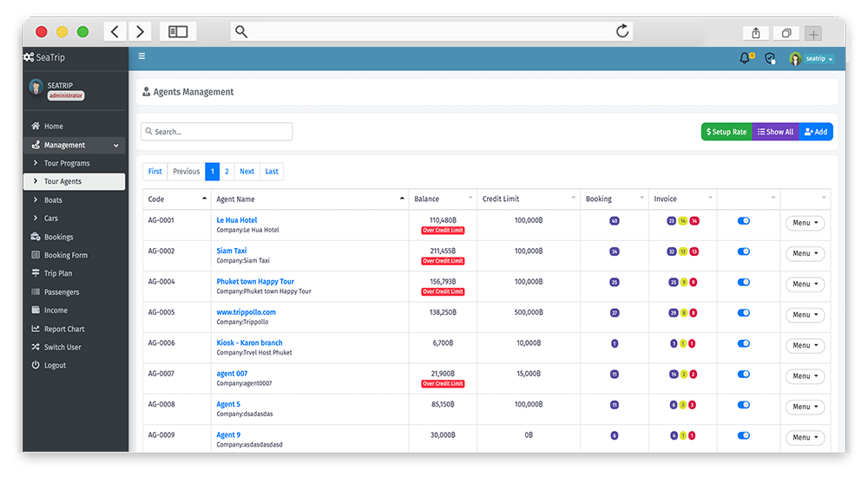Open the Menu dropdown for www.trippollo.com
The width and height of the screenshot is (868, 483).
[x=805, y=315]
